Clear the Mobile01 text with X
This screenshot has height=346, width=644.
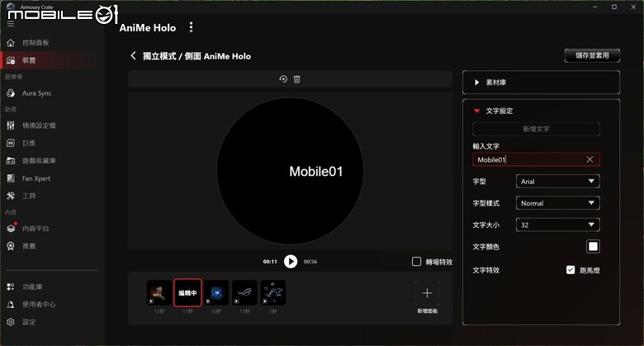click(x=590, y=159)
